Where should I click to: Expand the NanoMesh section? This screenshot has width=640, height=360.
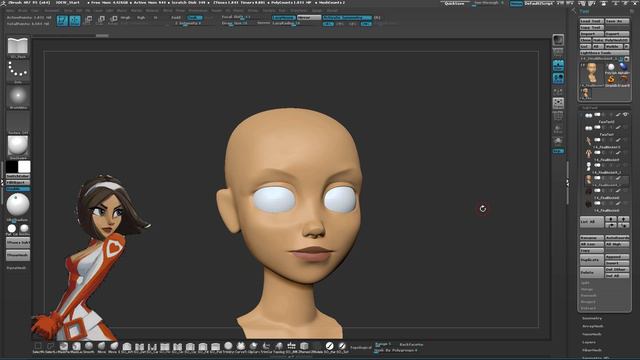pyautogui.click(x=592, y=334)
